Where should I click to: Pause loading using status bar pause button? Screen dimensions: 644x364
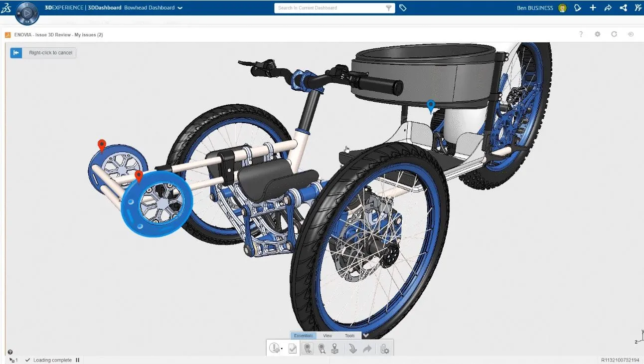click(x=78, y=360)
